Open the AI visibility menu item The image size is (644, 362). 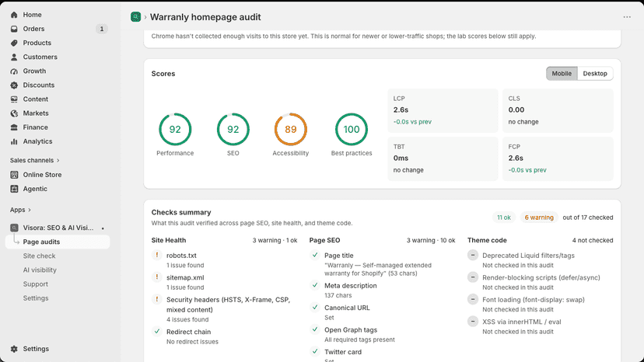(x=40, y=270)
